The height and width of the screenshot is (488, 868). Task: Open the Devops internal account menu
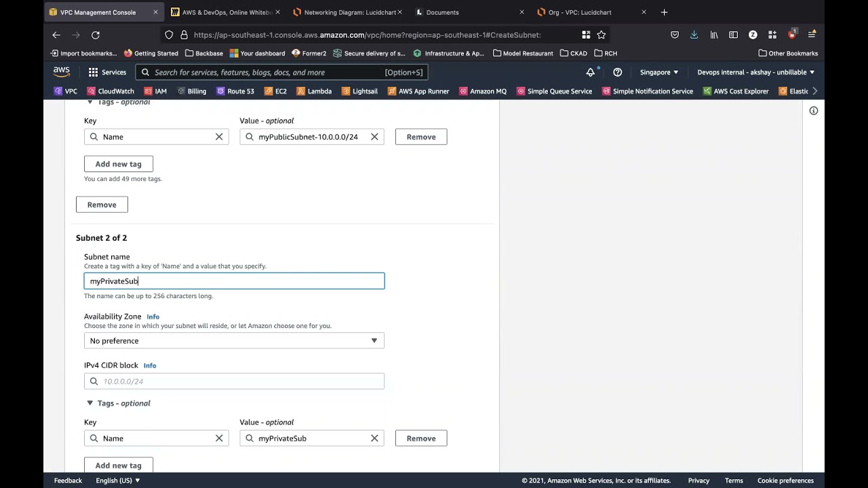tap(756, 72)
